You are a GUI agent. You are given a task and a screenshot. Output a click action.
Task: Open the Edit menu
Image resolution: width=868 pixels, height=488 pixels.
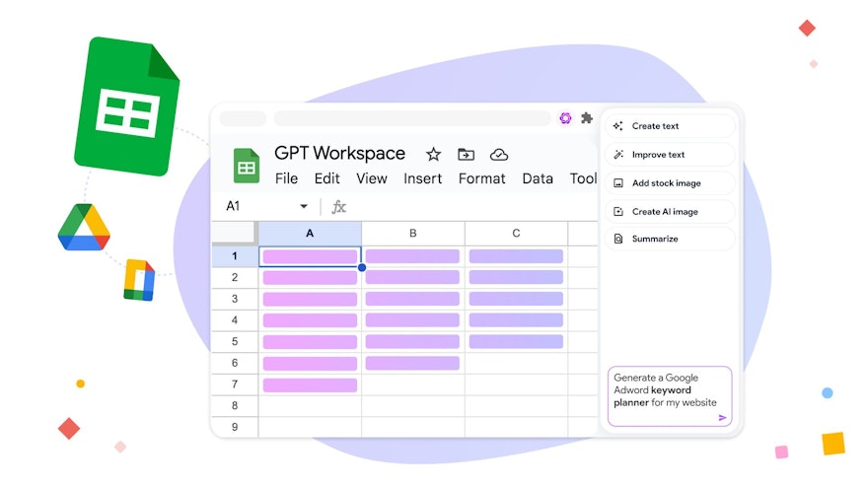pos(327,178)
